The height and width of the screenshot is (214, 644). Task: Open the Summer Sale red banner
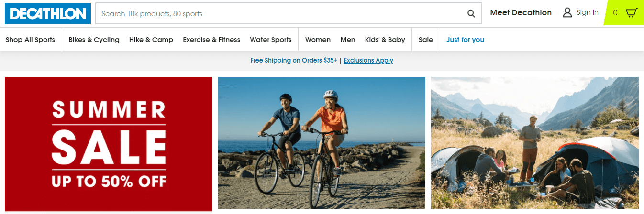tap(109, 144)
